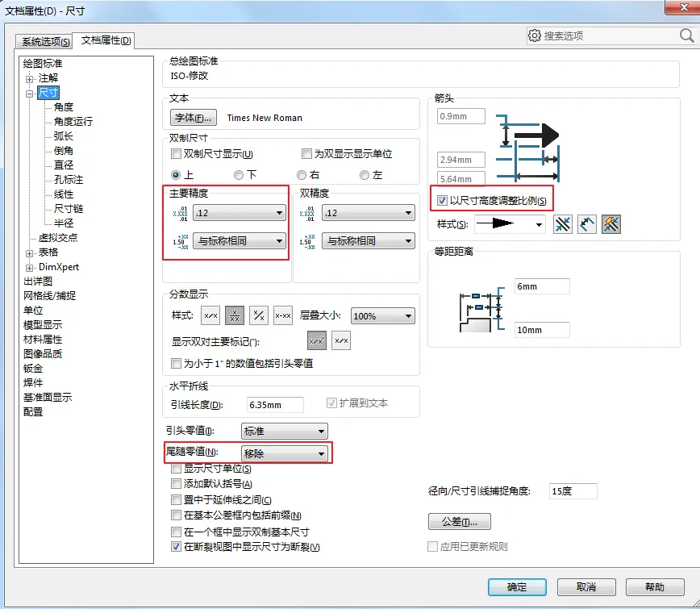Click the 公差(T)... button

pyautogui.click(x=460, y=522)
